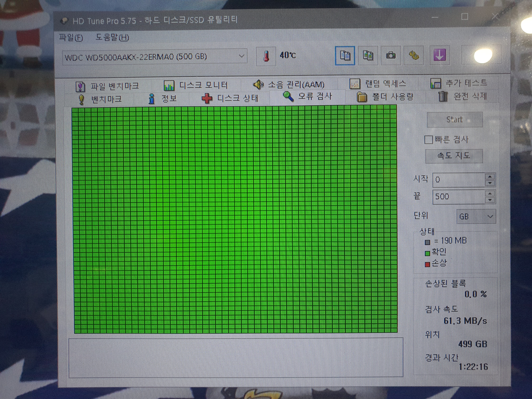Increase the 시작 value with up arrow
Viewport: 532px width, 399px height.
pyautogui.click(x=490, y=177)
